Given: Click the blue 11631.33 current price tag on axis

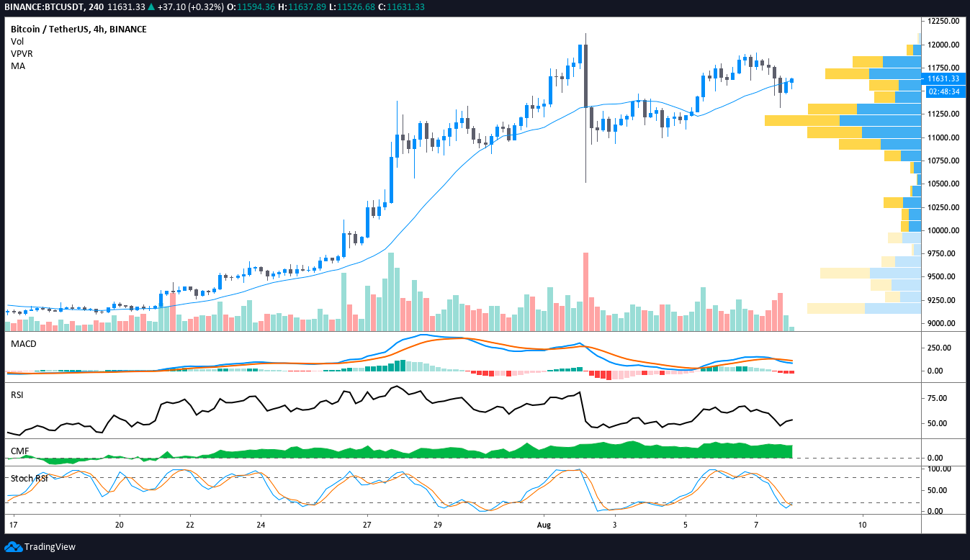Looking at the screenshot, I should click(x=943, y=79).
